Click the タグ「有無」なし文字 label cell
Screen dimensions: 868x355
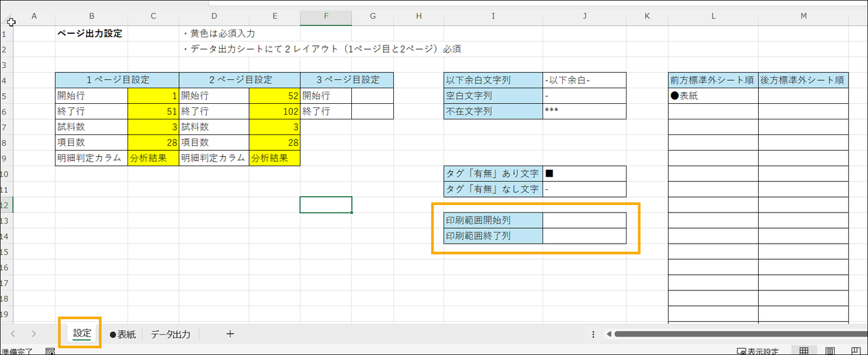[493, 189]
